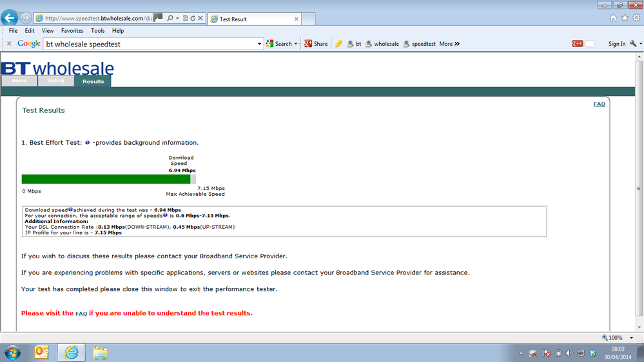Close the Test Result browser tab
This screenshot has width=644, height=362.
297,19
